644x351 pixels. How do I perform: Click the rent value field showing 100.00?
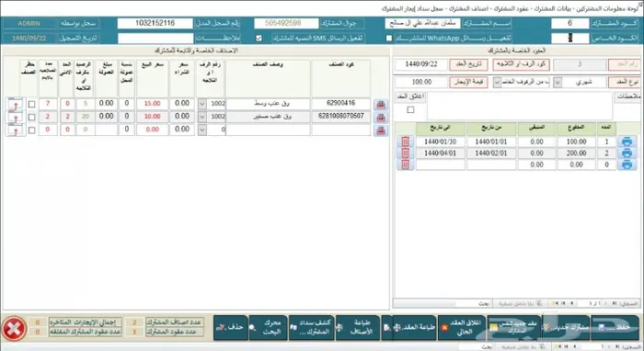[x=421, y=82]
